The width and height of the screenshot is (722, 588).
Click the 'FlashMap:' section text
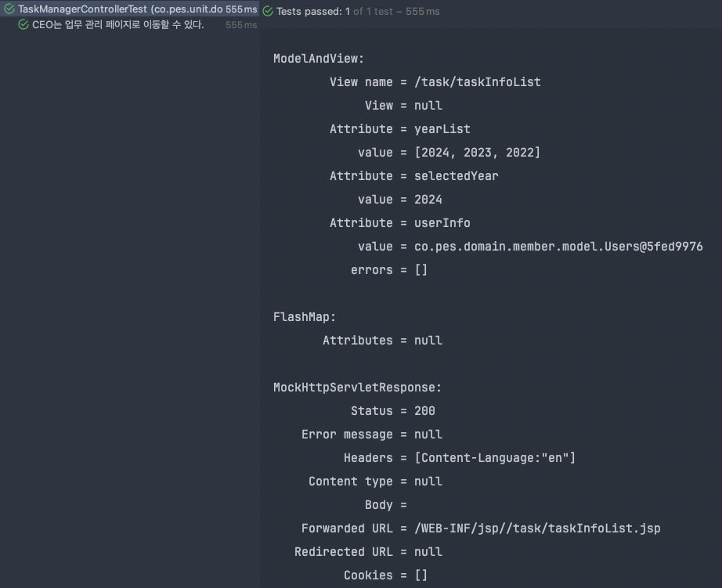tap(305, 317)
